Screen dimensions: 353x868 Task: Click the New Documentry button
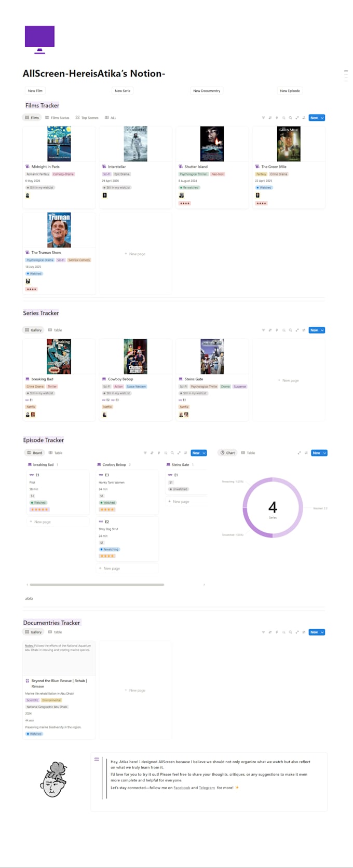207,91
